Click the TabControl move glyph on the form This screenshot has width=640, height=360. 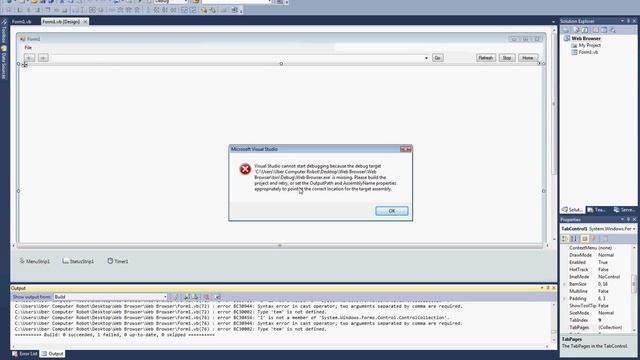pos(25,64)
